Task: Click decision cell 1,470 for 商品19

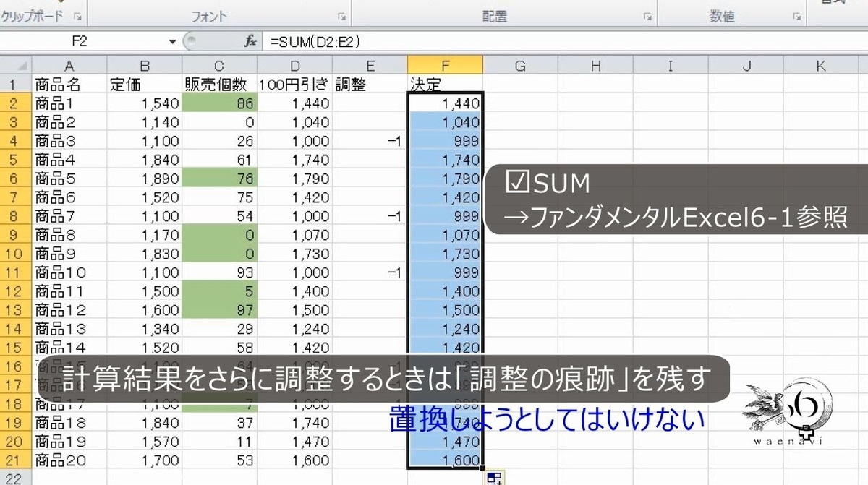Action: [445, 441]
